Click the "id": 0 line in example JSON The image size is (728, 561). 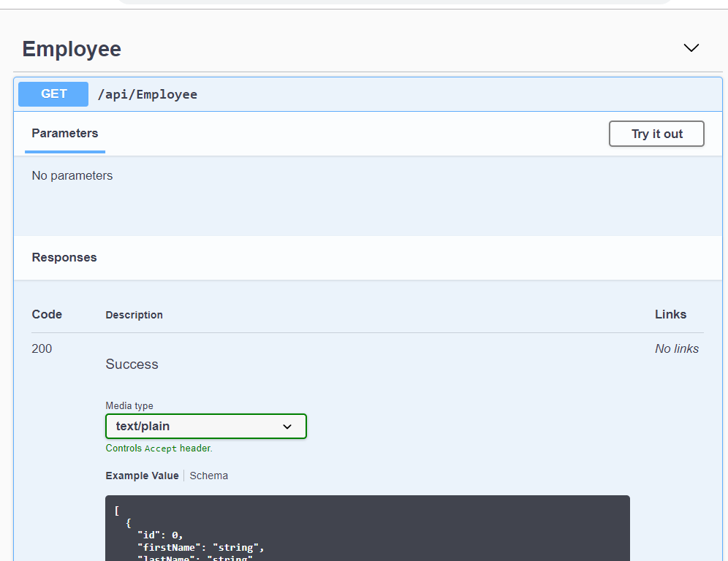[160, 535]
